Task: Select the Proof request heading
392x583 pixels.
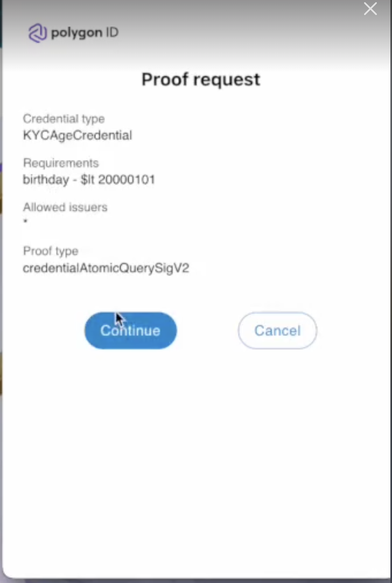Action: pos(201,80)
